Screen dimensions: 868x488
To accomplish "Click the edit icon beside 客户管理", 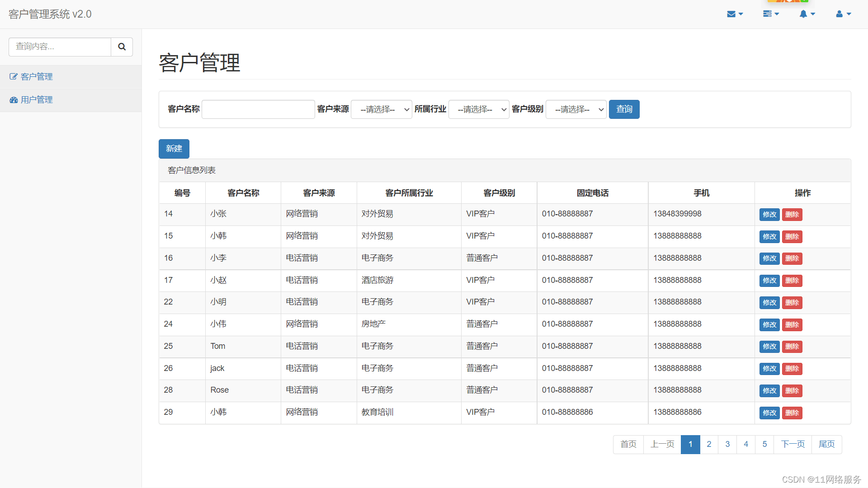I will 14,77.
